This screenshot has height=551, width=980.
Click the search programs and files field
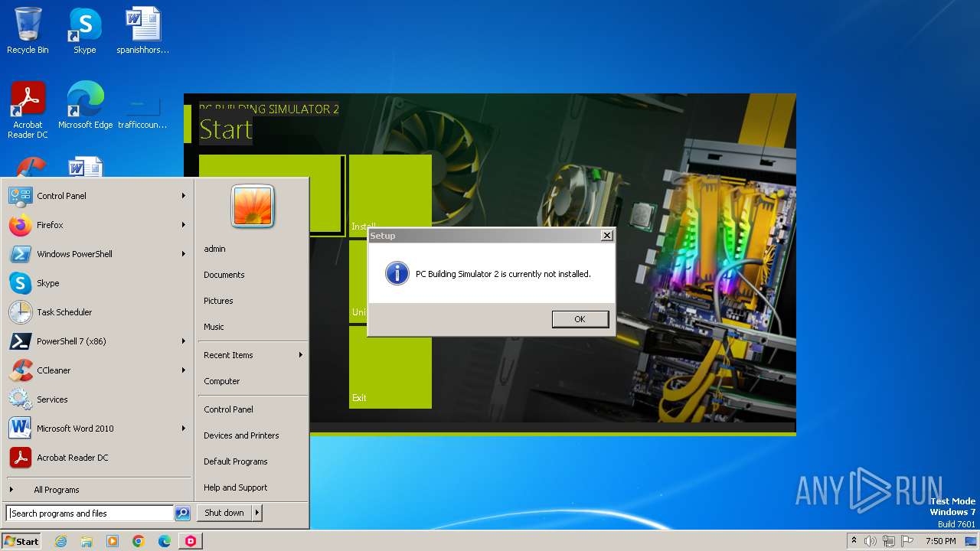[90, 514]
